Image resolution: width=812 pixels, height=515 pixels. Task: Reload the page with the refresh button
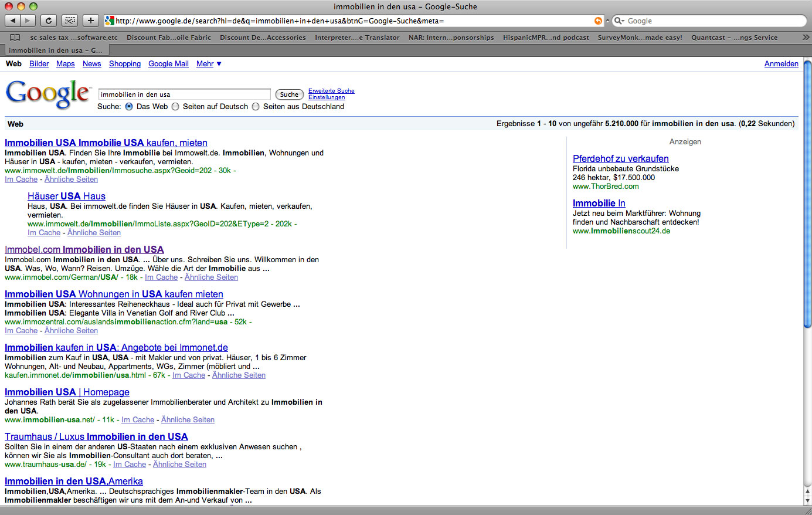click(49, 21)
